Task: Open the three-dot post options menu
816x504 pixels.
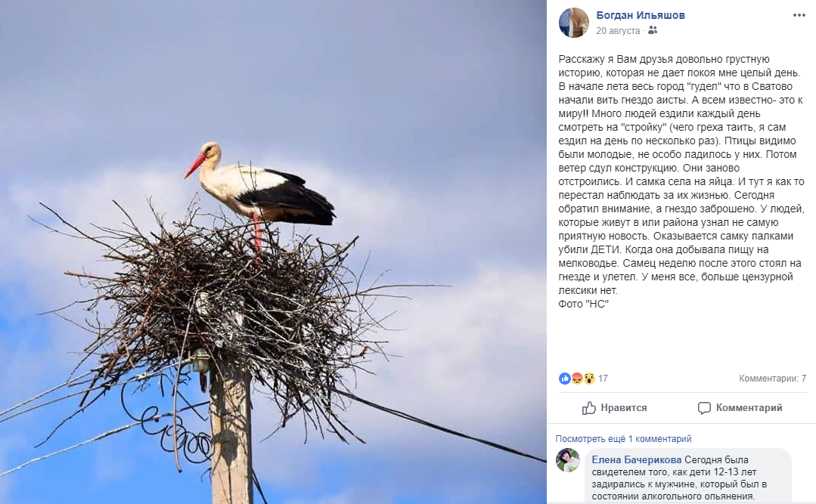Action: pos(799,15)
